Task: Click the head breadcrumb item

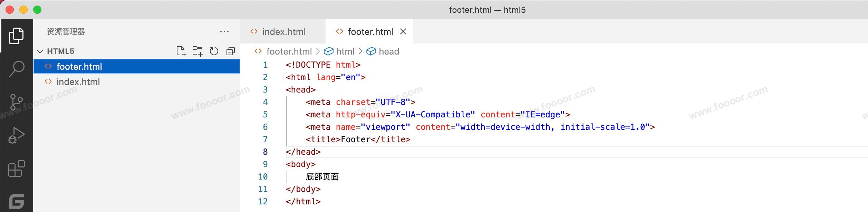Action: click(388, 51)
